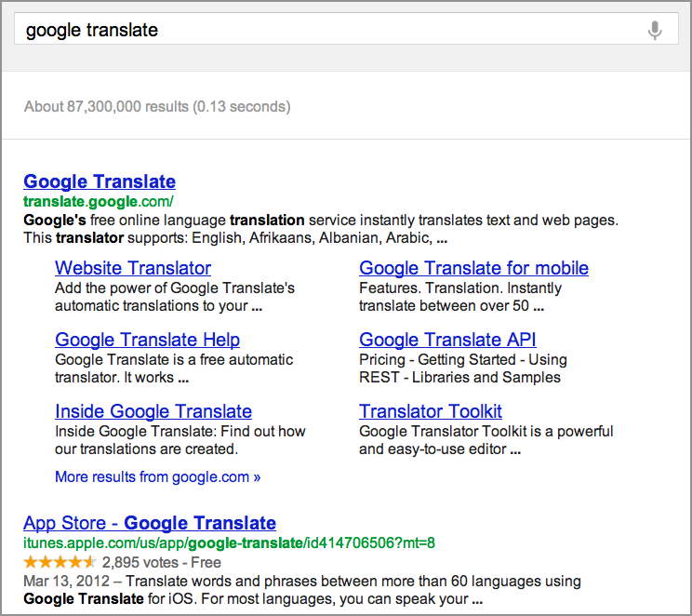Click the "About 87,300,000 results" count text
692x616 pixels.
pyautogui.click(x=157, y=106)
